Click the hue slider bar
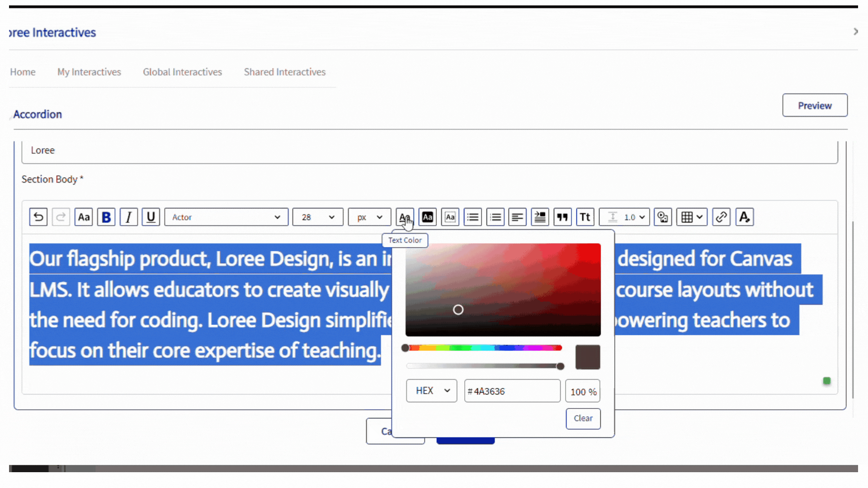868x488 pixels. coord(483,348)
